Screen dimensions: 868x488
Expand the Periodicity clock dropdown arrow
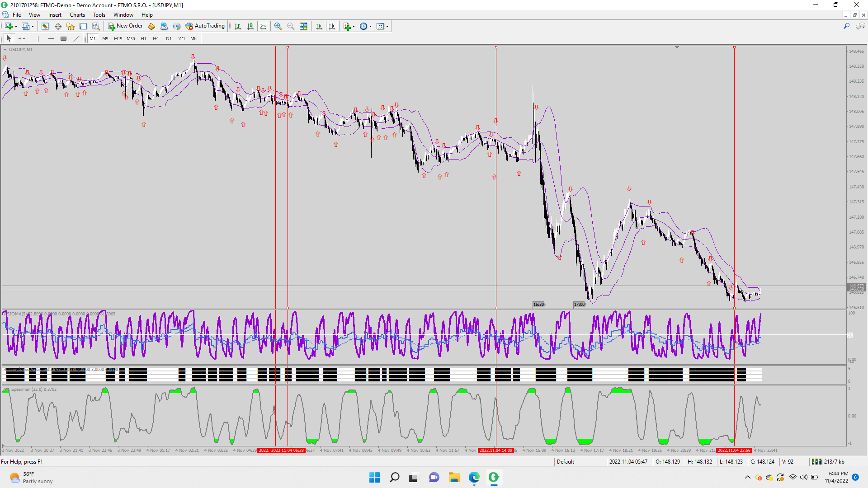tap(370, 26)
